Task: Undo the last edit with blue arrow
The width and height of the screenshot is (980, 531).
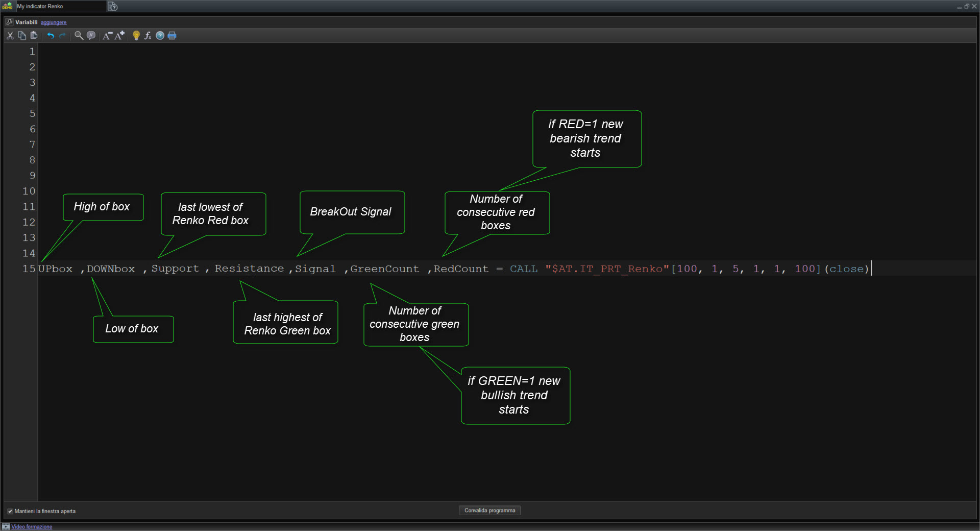Action: click(x=51, y=35)
